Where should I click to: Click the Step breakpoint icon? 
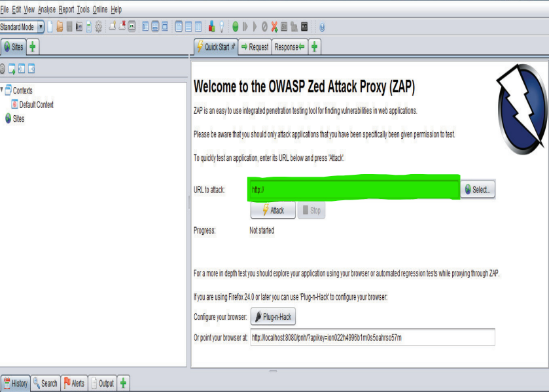[x=245, y=27]
